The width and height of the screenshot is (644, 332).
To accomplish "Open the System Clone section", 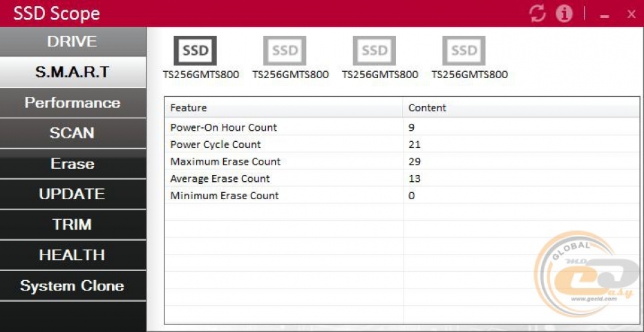I will pyautogui.click(x=73, y=286).
